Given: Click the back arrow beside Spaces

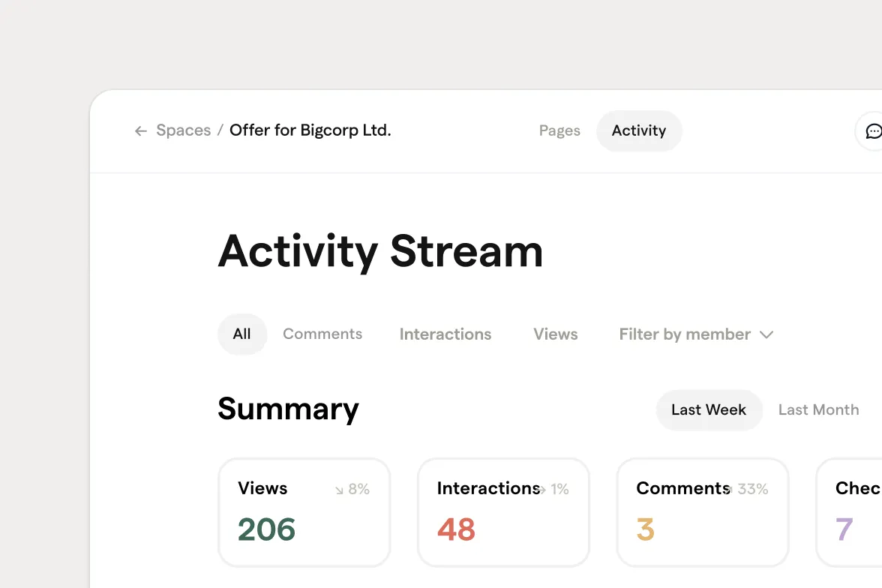Looking at the screenshot, I should (x=140, y=131).
